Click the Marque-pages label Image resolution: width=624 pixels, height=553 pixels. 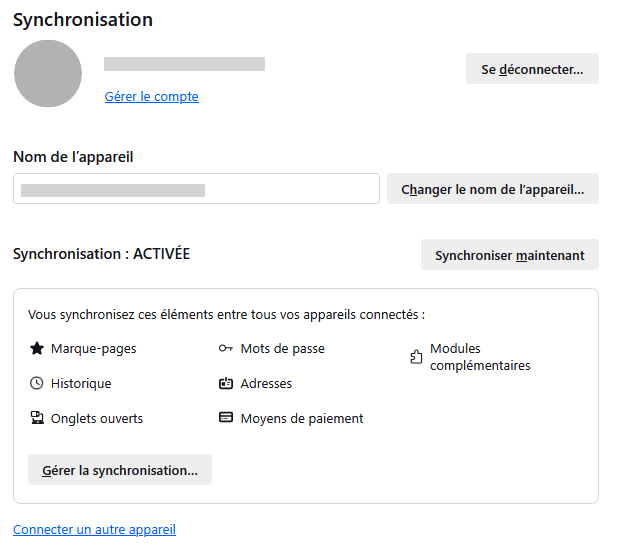pos(94,349)
